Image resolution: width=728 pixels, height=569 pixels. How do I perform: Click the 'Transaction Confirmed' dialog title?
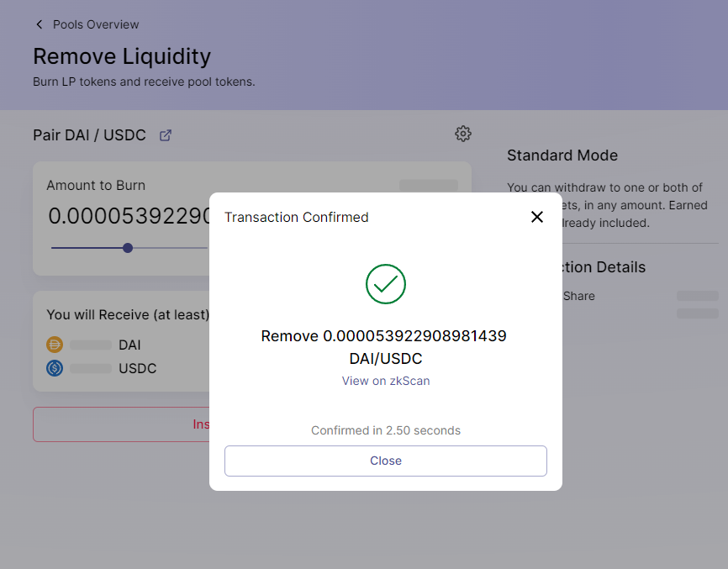click(x=296, y=217)
